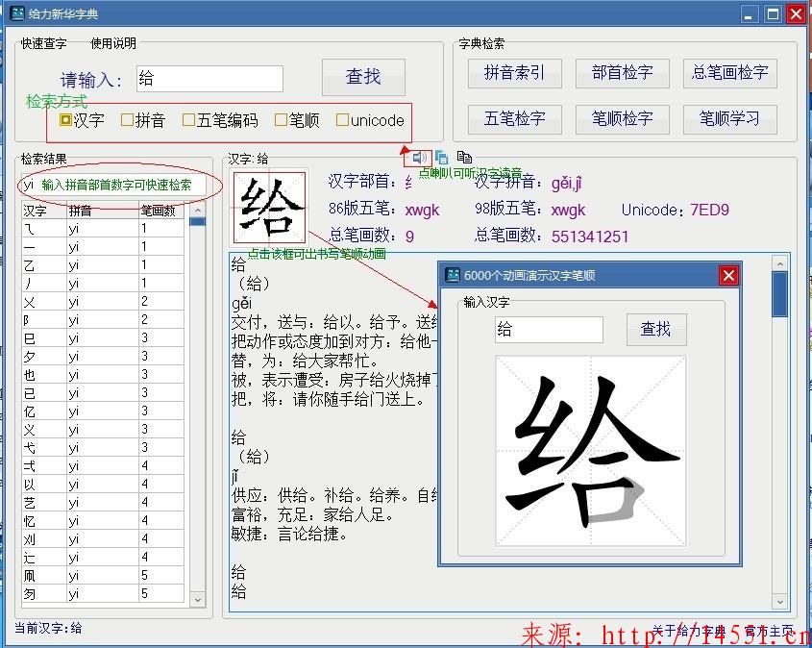
Task: Minimize the 给力新华字典 main window
Action: tap(750, 13)
